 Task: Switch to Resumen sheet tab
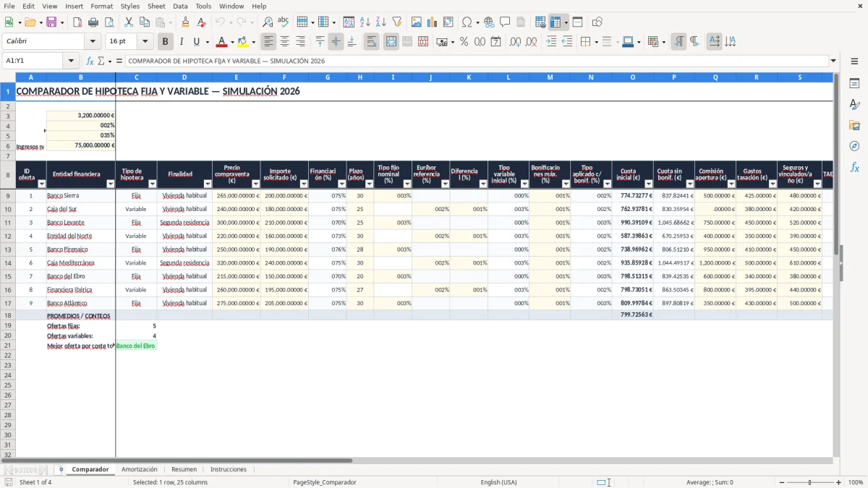[x=184, y=469]
